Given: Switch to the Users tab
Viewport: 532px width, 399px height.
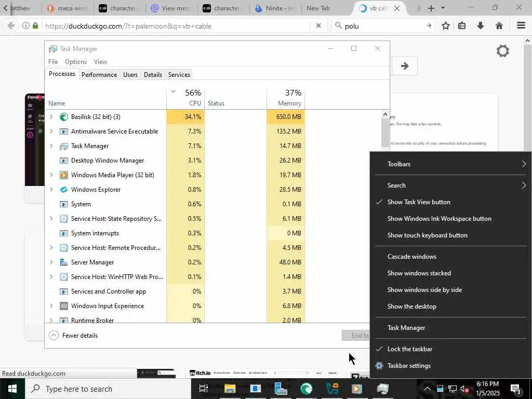Looking at the screenshot, I should pyautogui.click(x=130, y=75).
